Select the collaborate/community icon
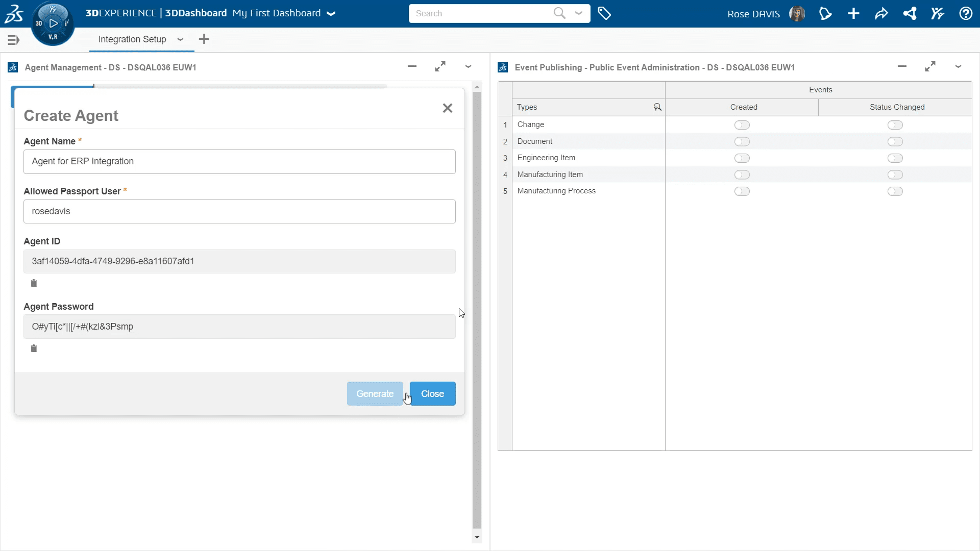 tap(938, 13)
